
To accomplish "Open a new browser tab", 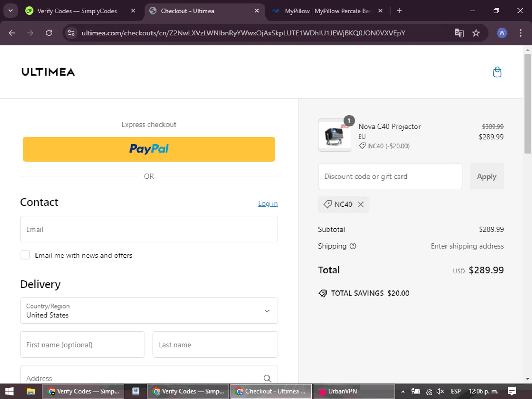I will pyautogui.click(x=399, y=11).
